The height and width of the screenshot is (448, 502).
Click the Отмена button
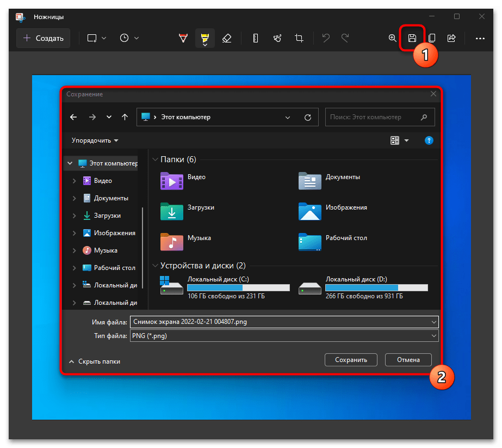[x=408, y=360]
